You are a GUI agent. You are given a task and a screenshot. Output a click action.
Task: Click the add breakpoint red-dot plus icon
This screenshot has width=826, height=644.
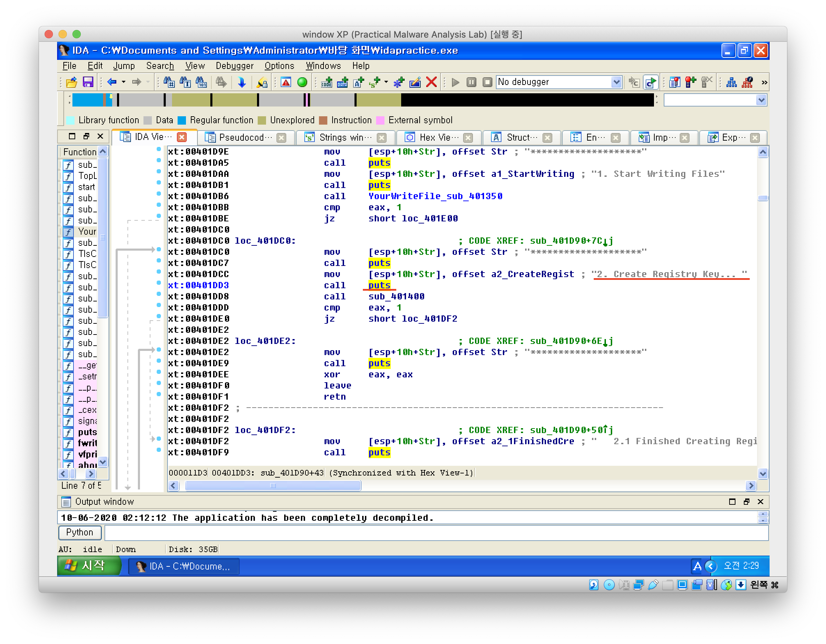[691, 82]
